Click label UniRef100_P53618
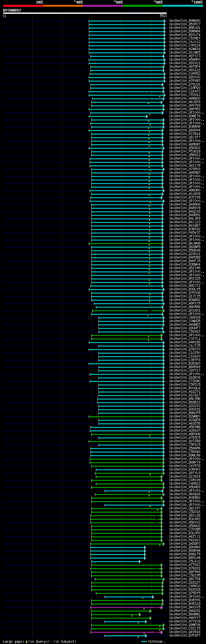Screen dimensions: 206x644 click(185, 151)
